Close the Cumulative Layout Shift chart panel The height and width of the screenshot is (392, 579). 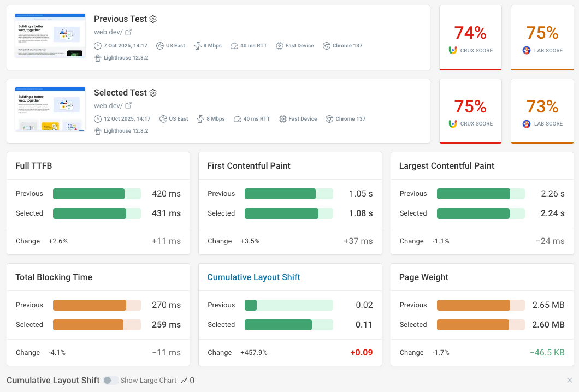(x=569, y=381)
